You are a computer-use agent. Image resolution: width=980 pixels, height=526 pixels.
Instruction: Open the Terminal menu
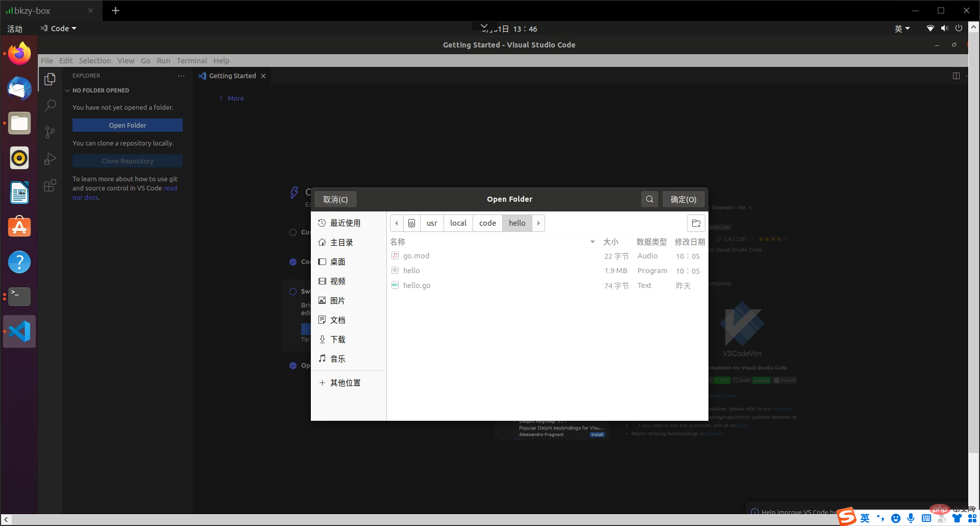192,60
